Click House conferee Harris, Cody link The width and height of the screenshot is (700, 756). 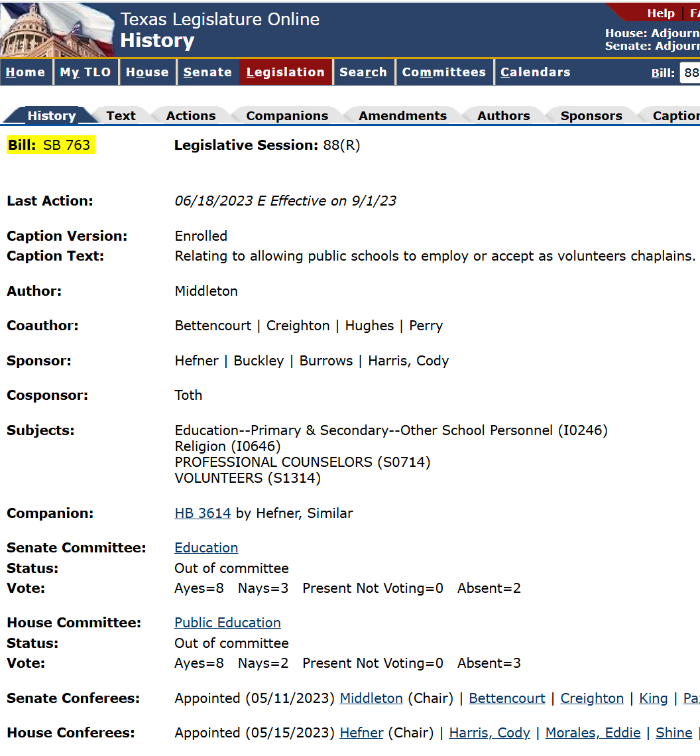pyautogui.click(x=489, y=733)
